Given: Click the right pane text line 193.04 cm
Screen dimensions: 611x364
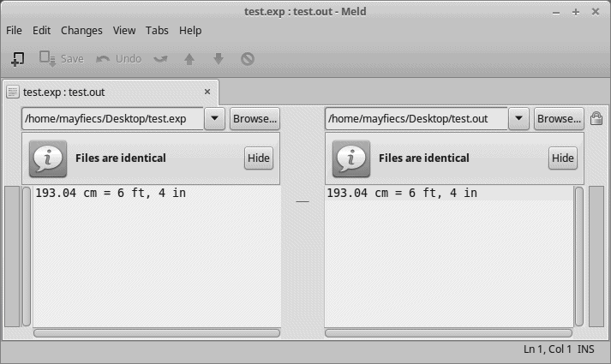Looking at the screenshot, I should point(402,193).
